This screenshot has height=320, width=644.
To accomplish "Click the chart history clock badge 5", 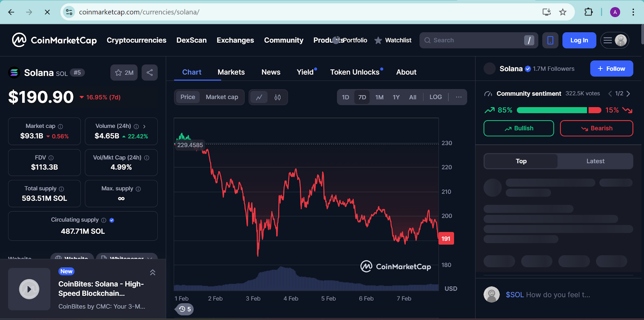I will [x=185, y=309].
